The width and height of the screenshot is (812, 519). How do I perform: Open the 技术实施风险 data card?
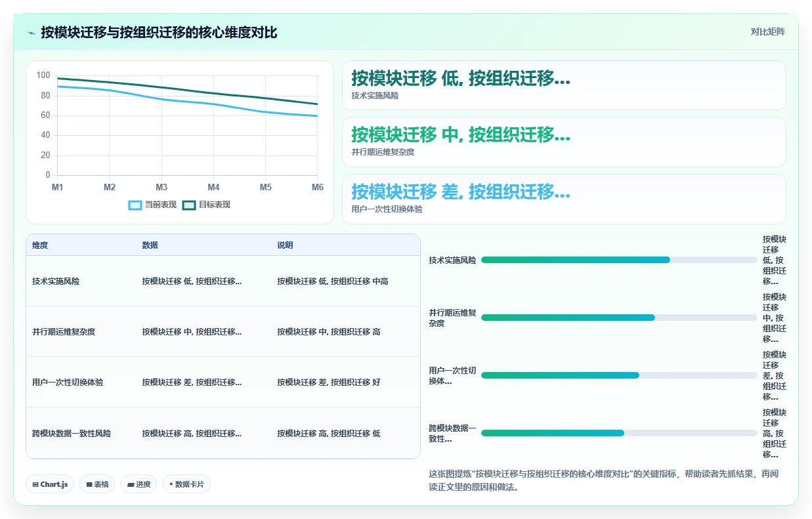pyautogui.click(x=564, y=85)
